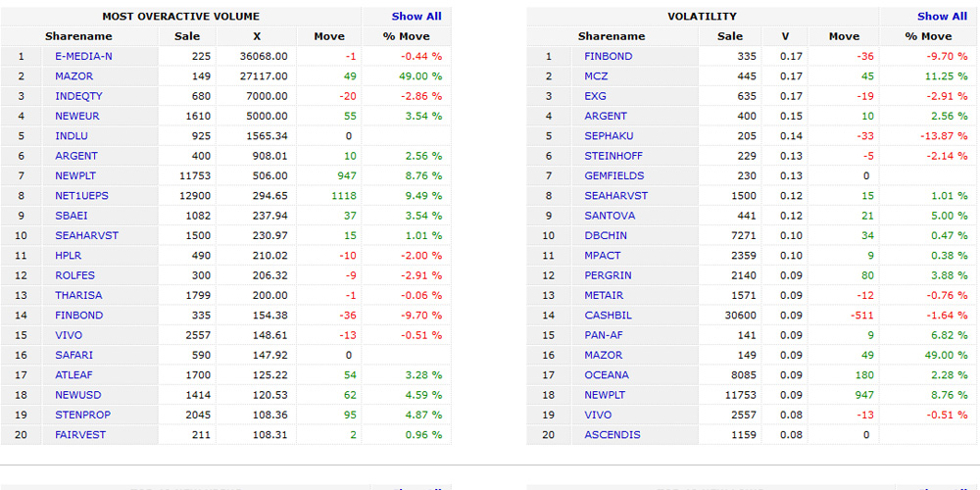The image size is (980, 490).
Task: Open the FAIRVEST share link
Action: click(80, 435)
